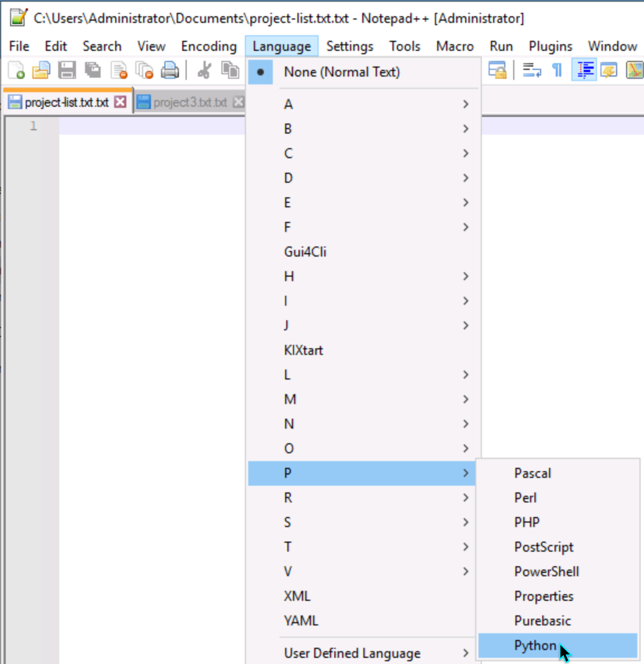Toggle the Show Indent Guide button
This screenshot has height=664, width=644.
pyautogui.click(x=584, y=70)
